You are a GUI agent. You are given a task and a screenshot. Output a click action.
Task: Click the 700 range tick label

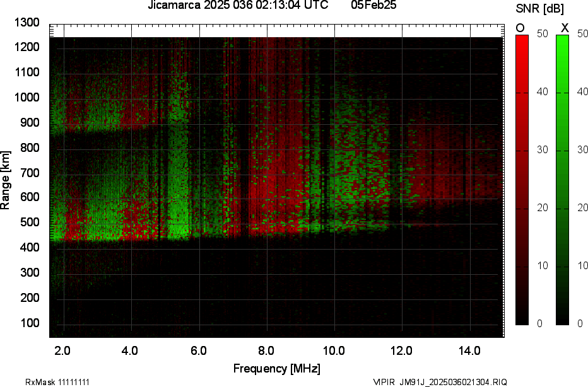[x=30, y=173]
